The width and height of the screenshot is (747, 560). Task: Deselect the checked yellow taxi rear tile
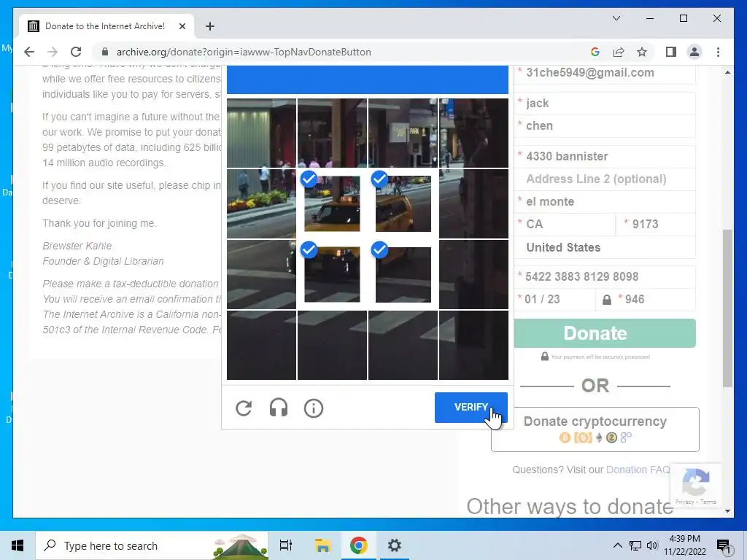tap(403, 204)
